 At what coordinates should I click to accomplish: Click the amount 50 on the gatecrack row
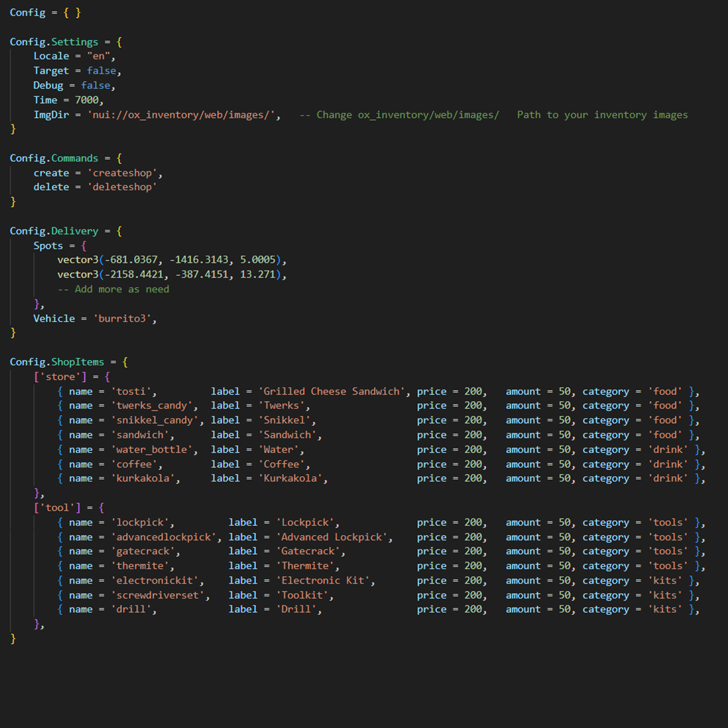[565, 551]
